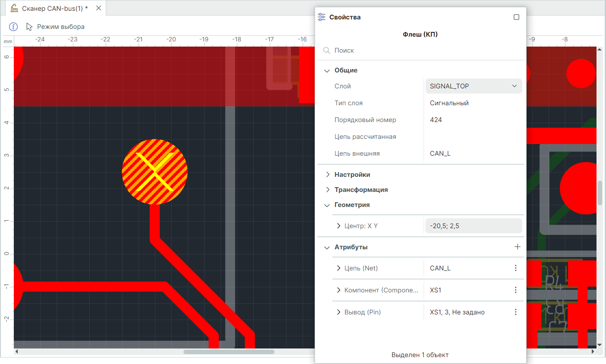Screen dimensions: 606x364
Task: Add a new attribute with plus icon
Action: tap(517, 247)
